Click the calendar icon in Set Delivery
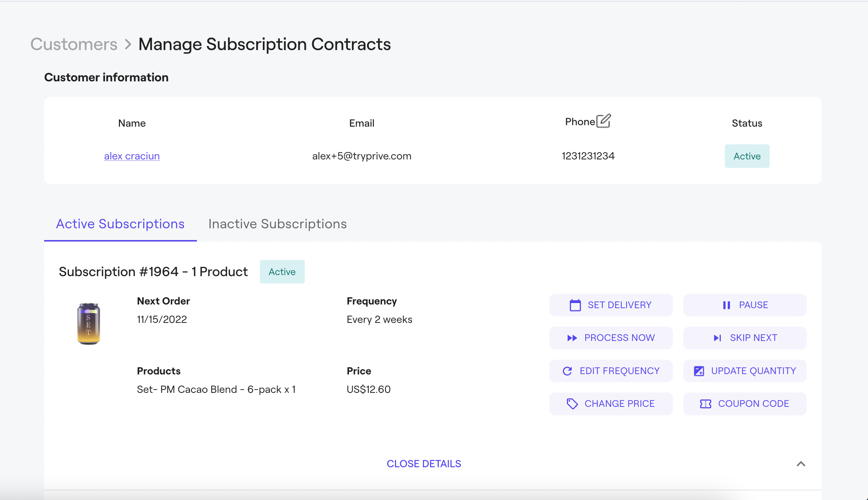 (x=575, y=305)
